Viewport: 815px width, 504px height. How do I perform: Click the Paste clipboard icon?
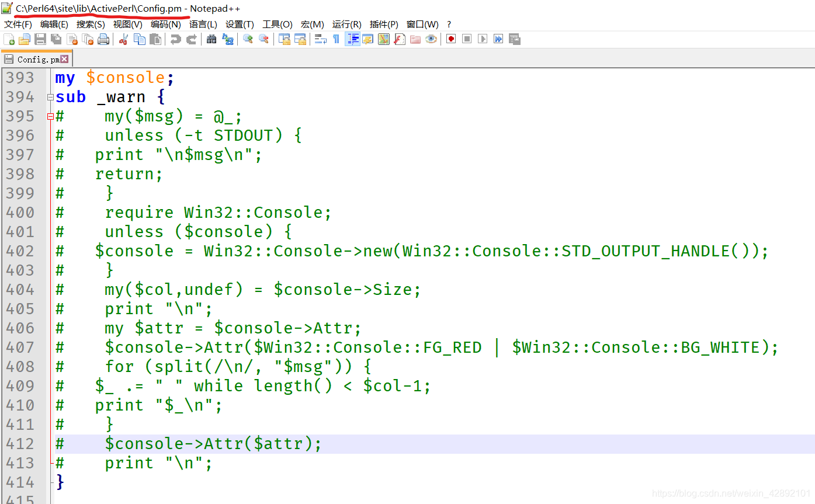tap(155, 39)
